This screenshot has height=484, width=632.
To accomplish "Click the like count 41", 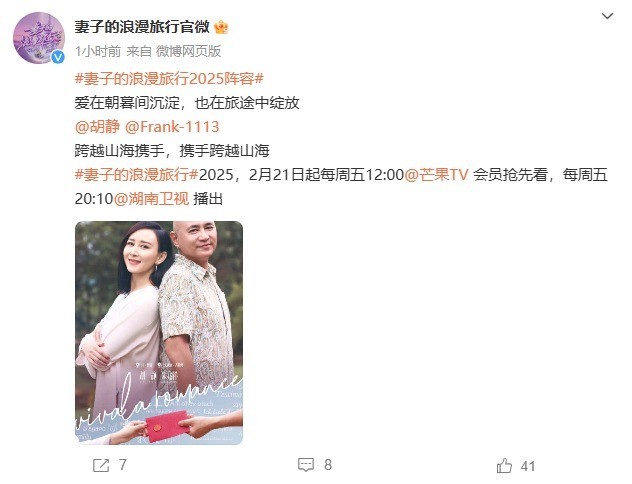I will 528,466.
